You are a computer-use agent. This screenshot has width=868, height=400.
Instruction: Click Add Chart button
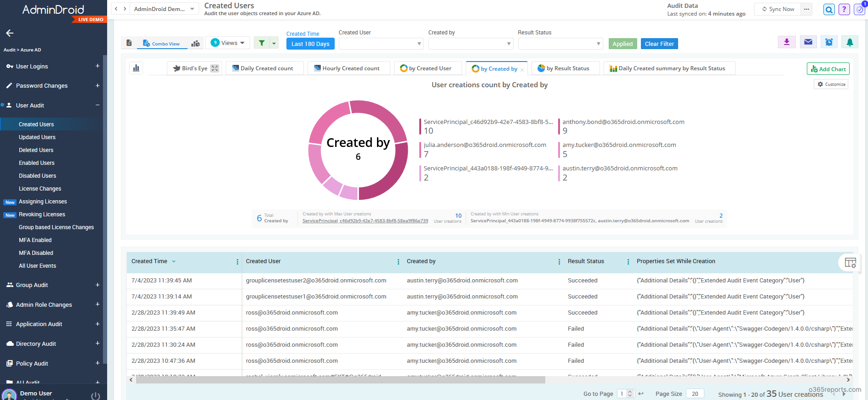pyautogui.click(x=828, y=69)
